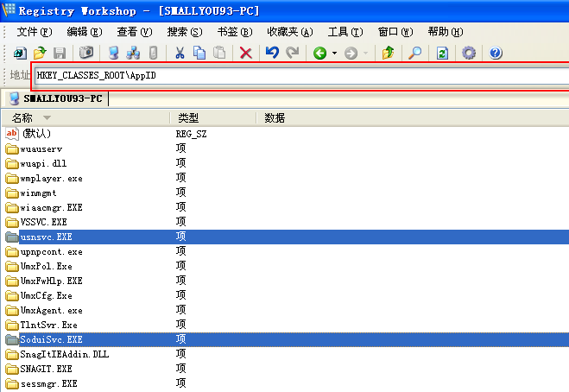This screenshot has height=392, width=569.
Task: Open the 窗口(W) menu
Action: (395, 32)
